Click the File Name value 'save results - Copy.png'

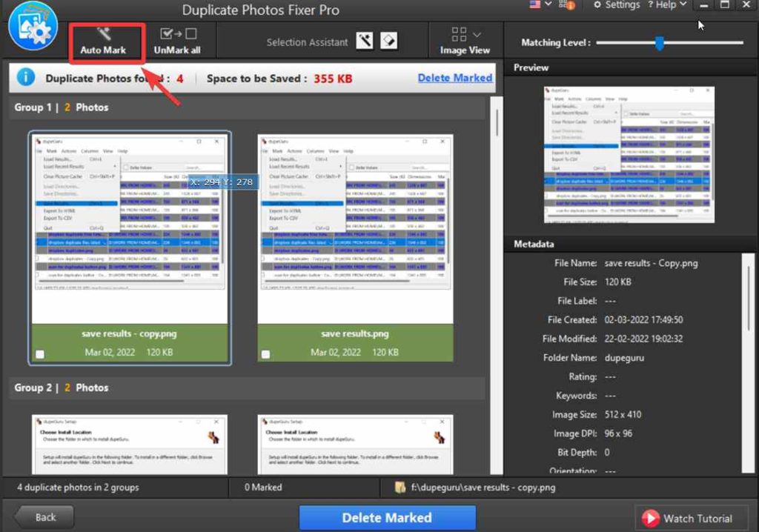pos(651,263)
